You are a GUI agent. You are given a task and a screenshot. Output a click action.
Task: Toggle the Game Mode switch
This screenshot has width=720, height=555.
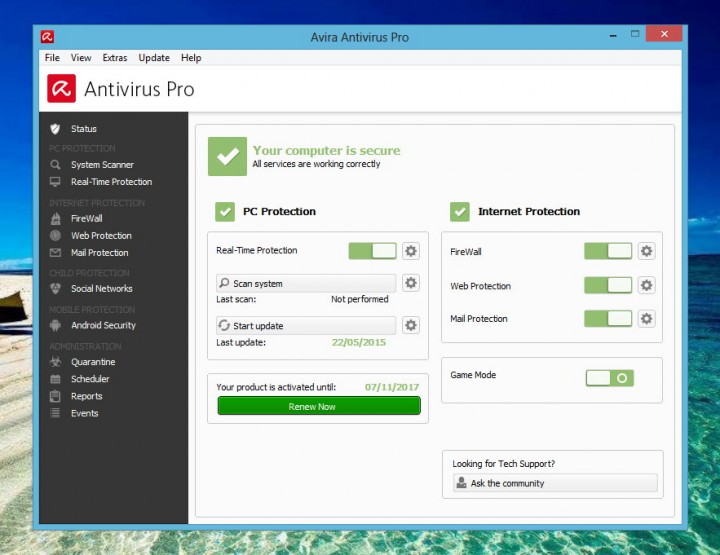[610, 378]
